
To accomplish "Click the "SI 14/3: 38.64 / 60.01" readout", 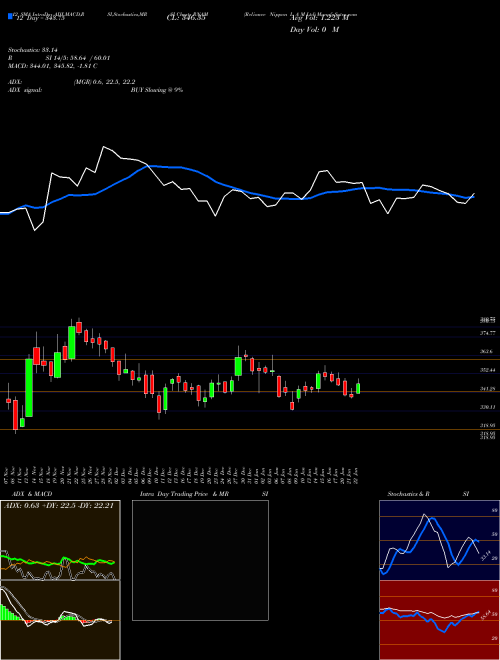I will point(78,58).
